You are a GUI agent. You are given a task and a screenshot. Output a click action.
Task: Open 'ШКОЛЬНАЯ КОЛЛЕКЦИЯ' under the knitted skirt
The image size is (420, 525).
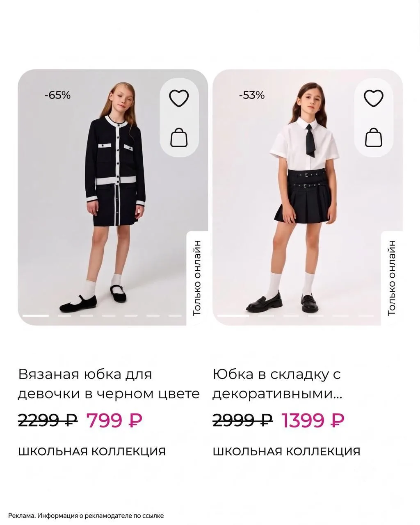(92, 452)
